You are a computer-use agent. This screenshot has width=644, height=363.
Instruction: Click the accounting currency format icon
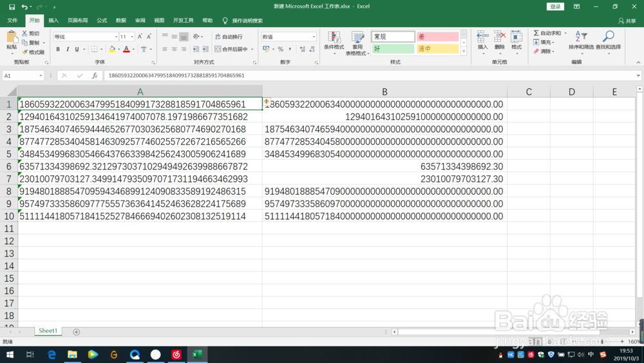coord(266,50)
